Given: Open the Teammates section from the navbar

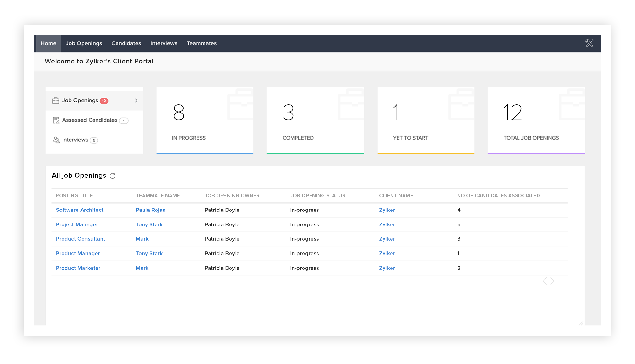Looking at the screenshot, I should 202,43.
